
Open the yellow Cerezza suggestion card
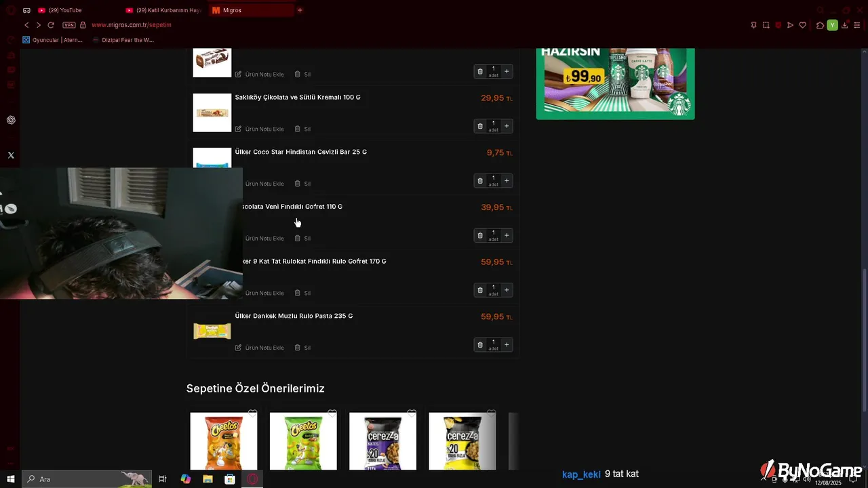[462, 441]
